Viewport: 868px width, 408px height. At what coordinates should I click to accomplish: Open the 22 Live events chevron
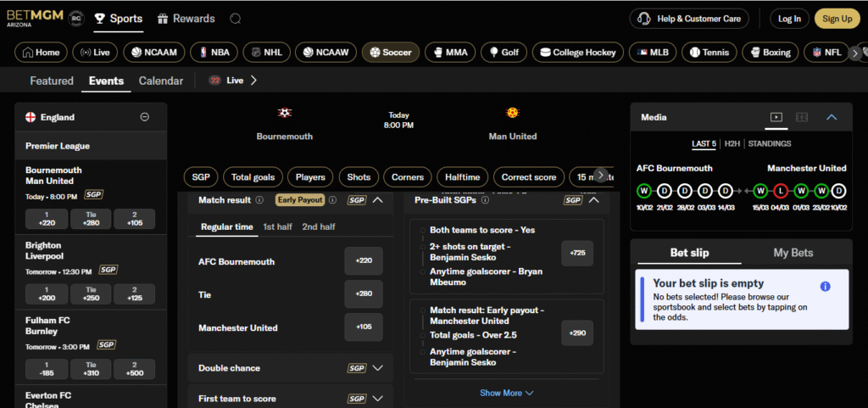click(x=253, y=81)
